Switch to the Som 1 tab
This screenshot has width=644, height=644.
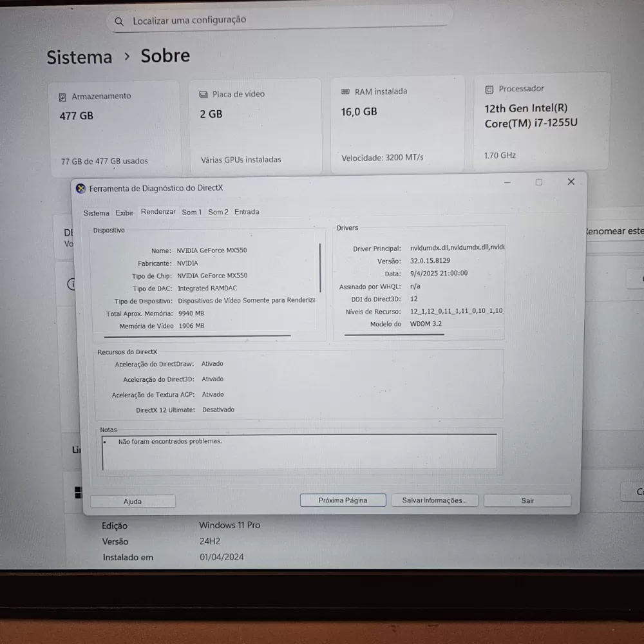tap(191, 211)
